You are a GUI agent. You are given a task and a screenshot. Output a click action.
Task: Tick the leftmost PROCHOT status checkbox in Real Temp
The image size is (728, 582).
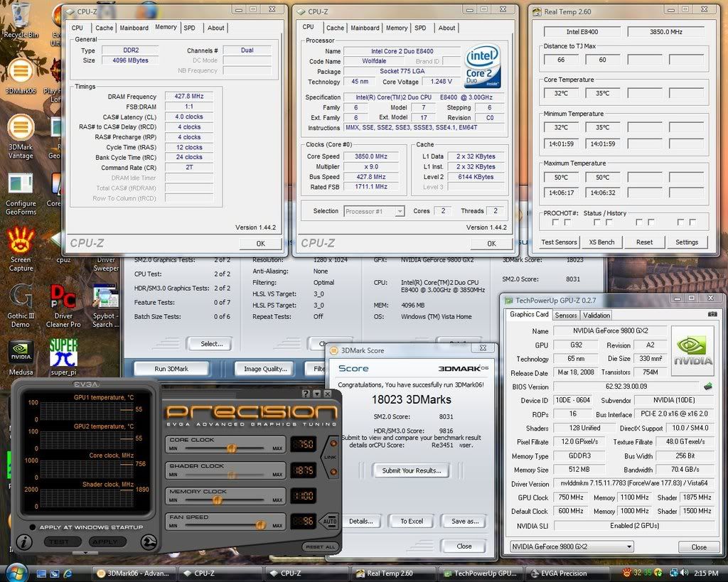click(555, 222)
